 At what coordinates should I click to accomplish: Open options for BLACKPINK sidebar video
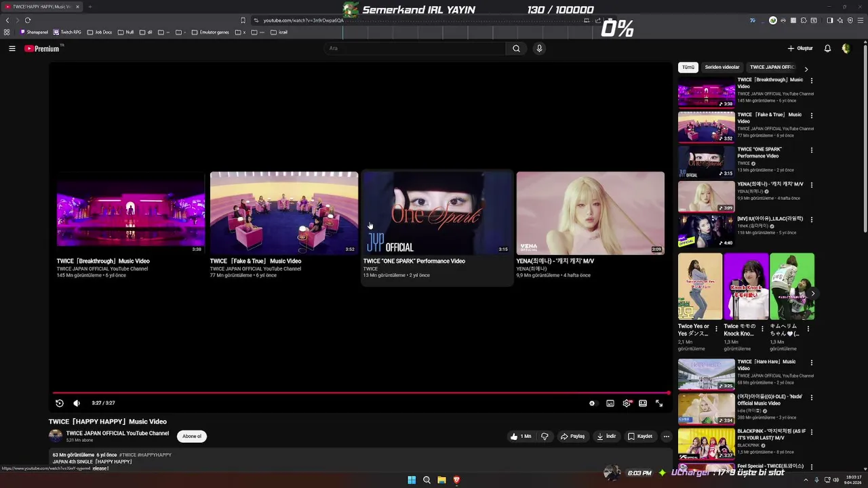812,432
